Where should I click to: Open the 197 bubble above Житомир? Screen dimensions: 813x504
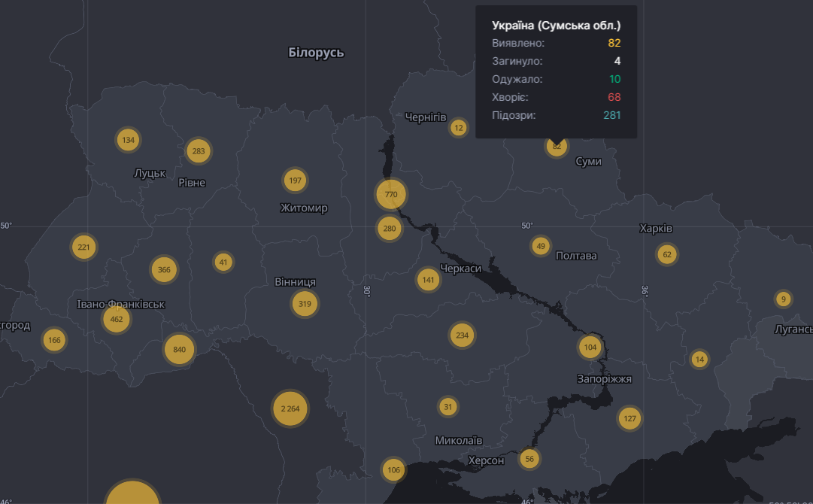[x=295, y=181]
